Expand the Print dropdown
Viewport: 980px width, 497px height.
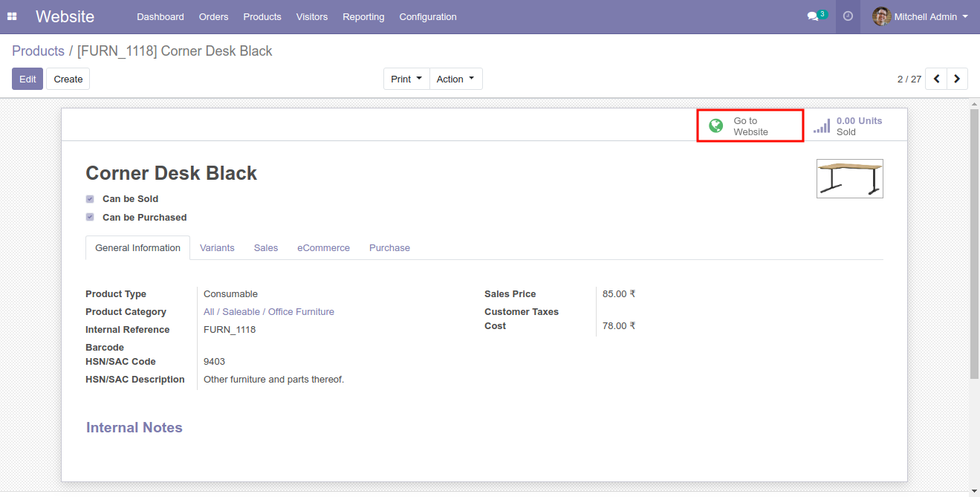pyautogui.click(x=406, y=79)
